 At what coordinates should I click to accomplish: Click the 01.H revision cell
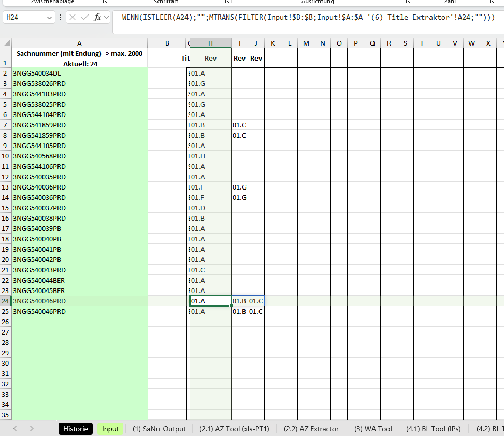210,156
